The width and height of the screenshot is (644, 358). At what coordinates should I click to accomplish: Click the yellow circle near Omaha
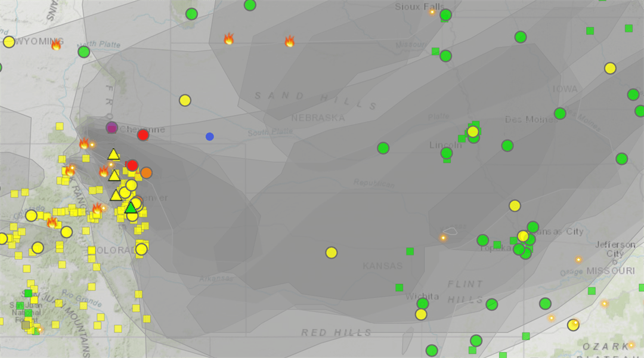point(473,131)
